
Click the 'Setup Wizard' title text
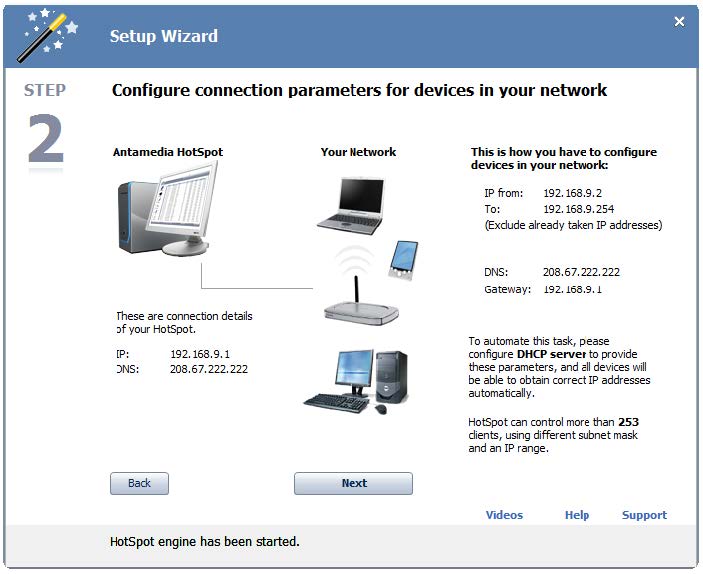click(164, 36)
